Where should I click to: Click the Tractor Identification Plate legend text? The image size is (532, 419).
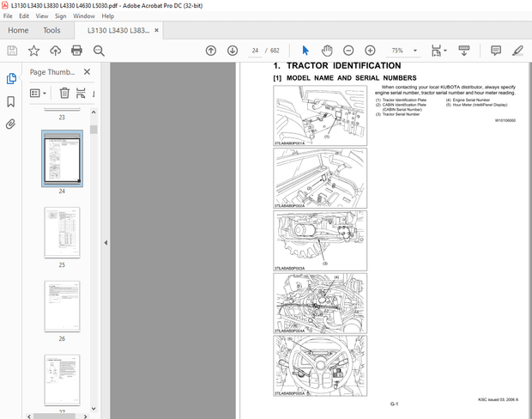pyautogui.click(x=404, y=100)
